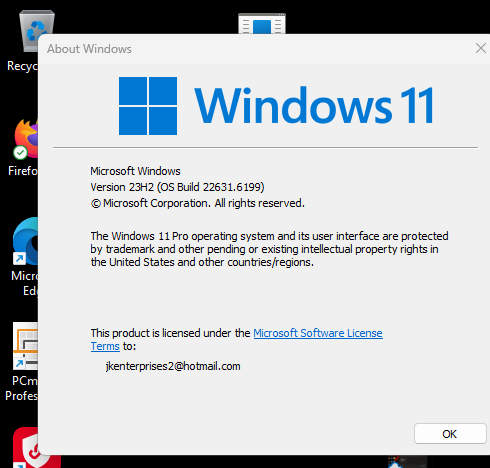
Task: Click the jkenterprises2@hotmail.com licensee text
Action: point(173,366)
